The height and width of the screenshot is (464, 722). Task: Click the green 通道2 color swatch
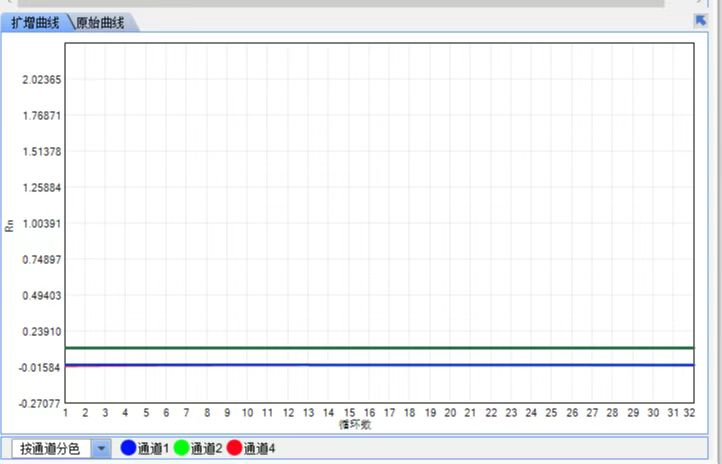pos(181,448)
